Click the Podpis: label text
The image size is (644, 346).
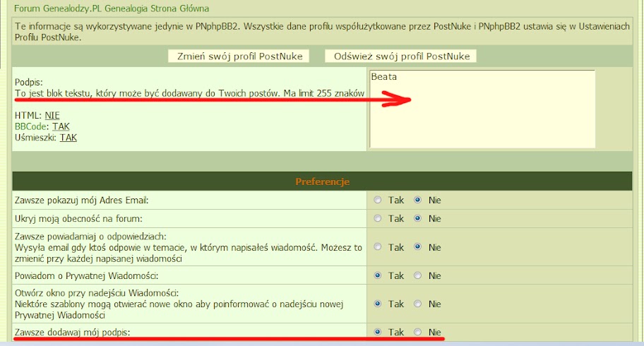(28, 82)
